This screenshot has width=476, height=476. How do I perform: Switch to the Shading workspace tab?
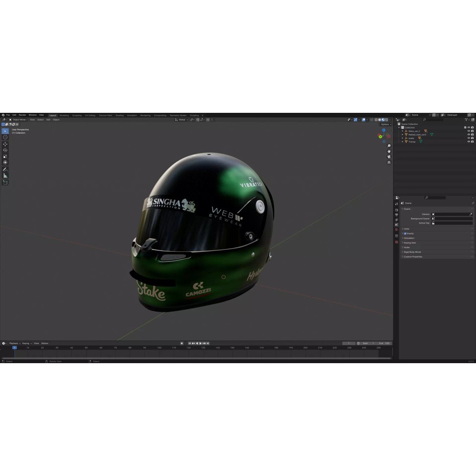119,115
